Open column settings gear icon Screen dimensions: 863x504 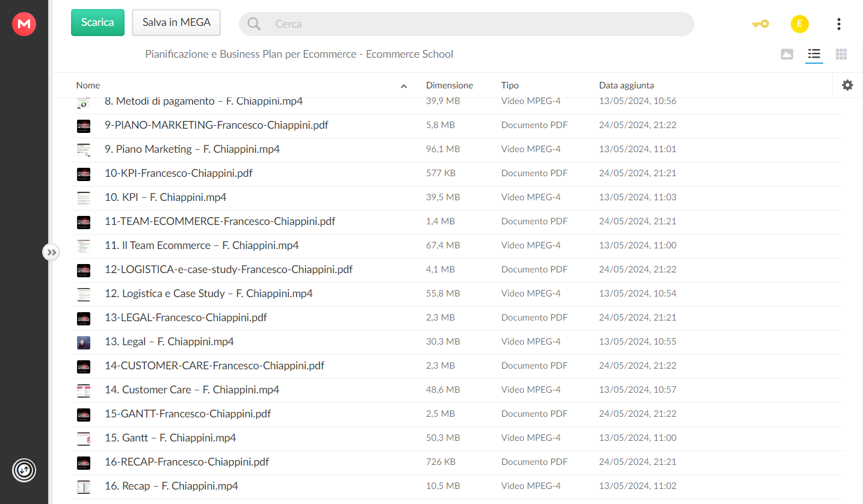(x=847, y=85)
